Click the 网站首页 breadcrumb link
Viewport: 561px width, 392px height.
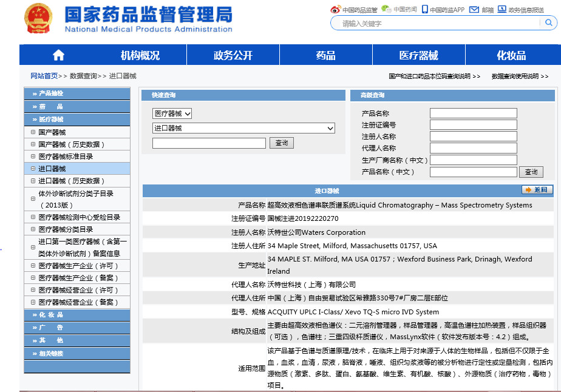pos(44,76)
